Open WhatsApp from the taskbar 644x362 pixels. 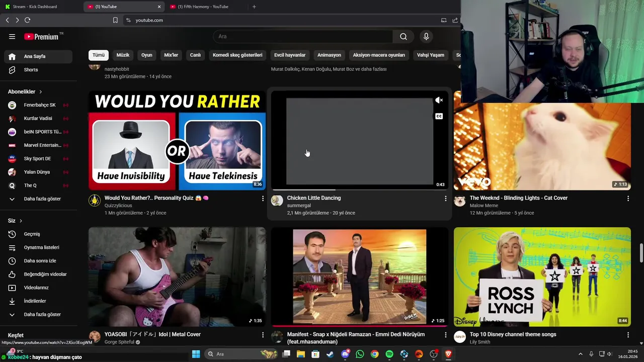tap(360, 354)
